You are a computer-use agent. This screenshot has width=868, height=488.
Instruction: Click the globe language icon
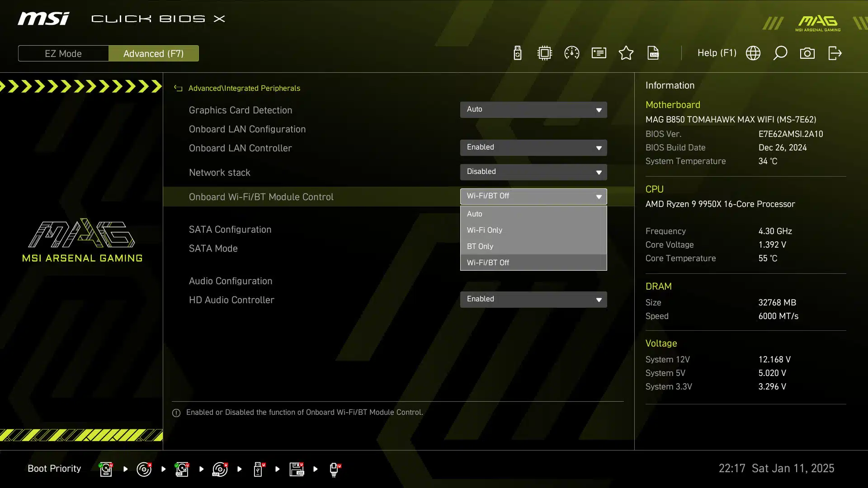point(753,53)
